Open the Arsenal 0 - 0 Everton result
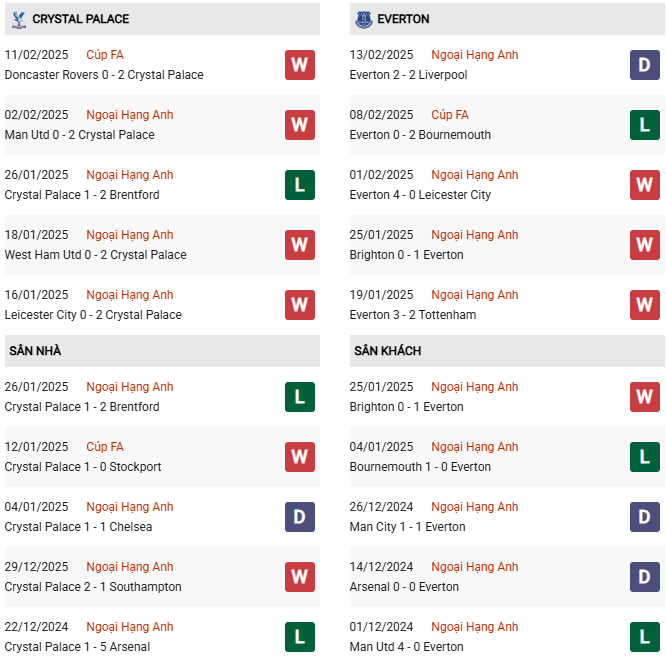The height and width of the screenshot is (659, 666). 404,587
